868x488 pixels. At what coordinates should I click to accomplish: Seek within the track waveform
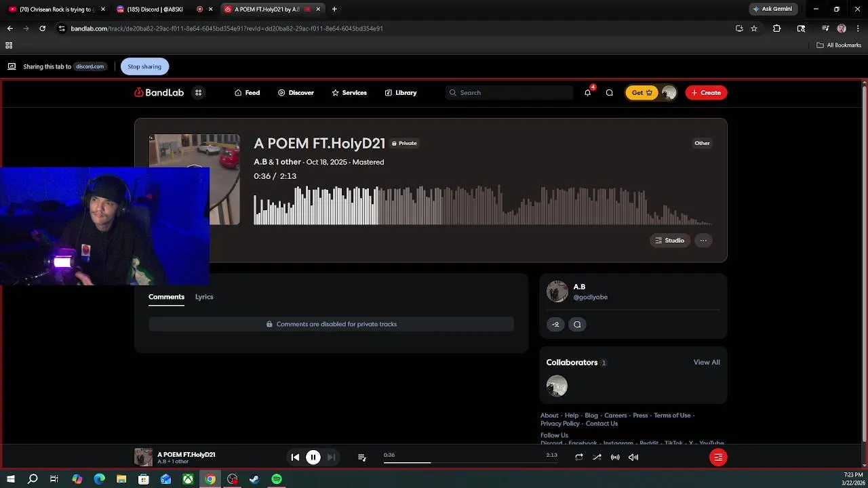[x=483, y=205]
